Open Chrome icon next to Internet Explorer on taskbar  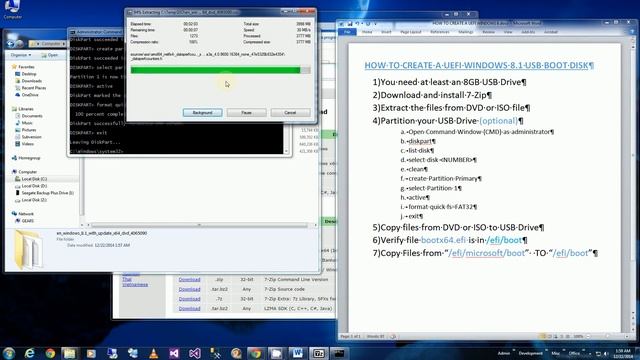point(50,353)
